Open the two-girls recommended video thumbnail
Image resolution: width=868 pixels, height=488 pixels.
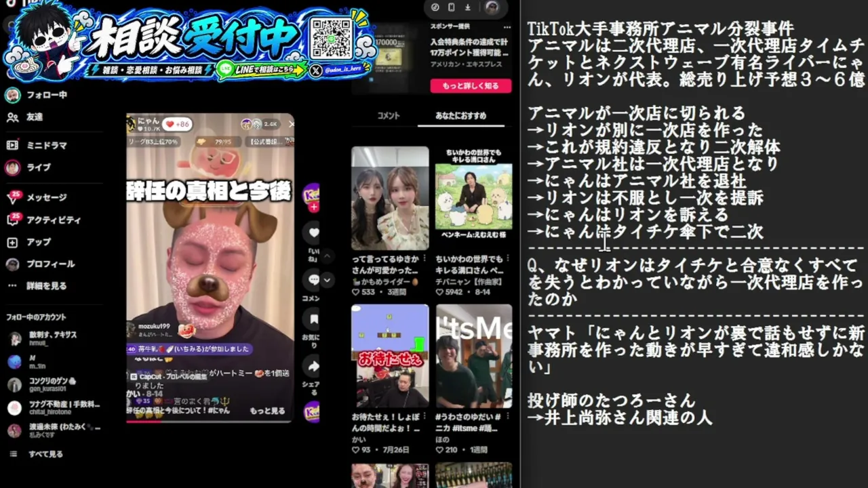coord(390,198)
